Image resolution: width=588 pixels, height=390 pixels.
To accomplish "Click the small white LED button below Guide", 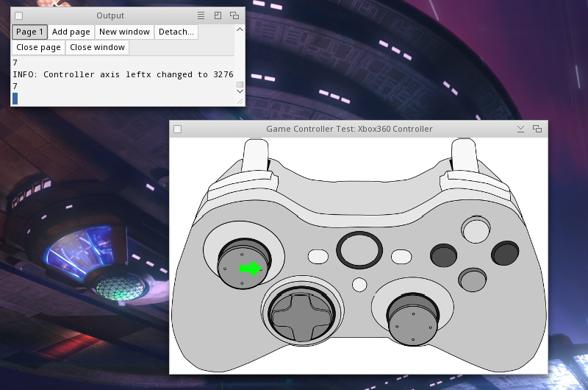I will click(x=359, y=285).
